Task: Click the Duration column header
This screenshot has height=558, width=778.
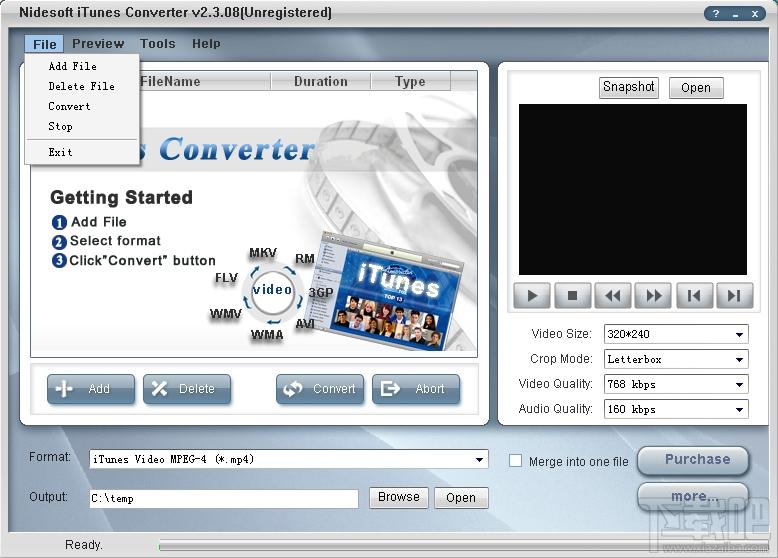Action: (321, 81)
